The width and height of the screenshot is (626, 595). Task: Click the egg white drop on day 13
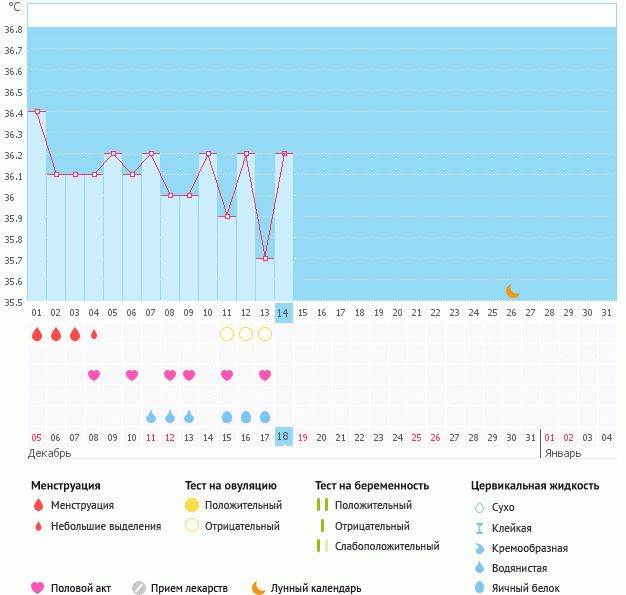[265, 416]
